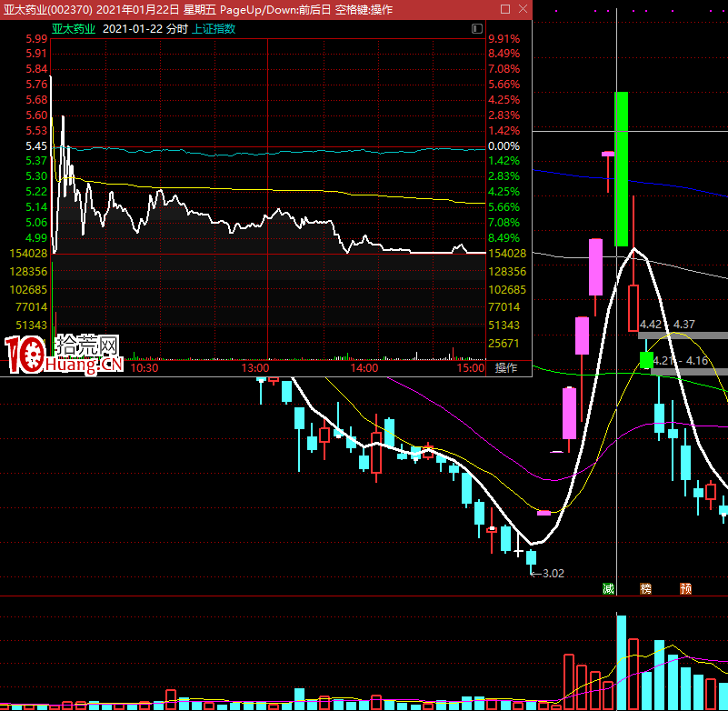Click the 4.21 - 4.16 gap annotation
Viewport: 728px width, 711px height.
(681, 360)
